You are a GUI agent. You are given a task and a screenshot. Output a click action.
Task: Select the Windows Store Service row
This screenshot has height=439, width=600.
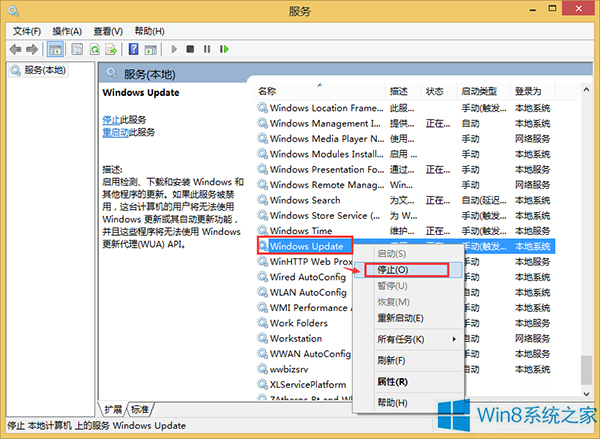405,215
